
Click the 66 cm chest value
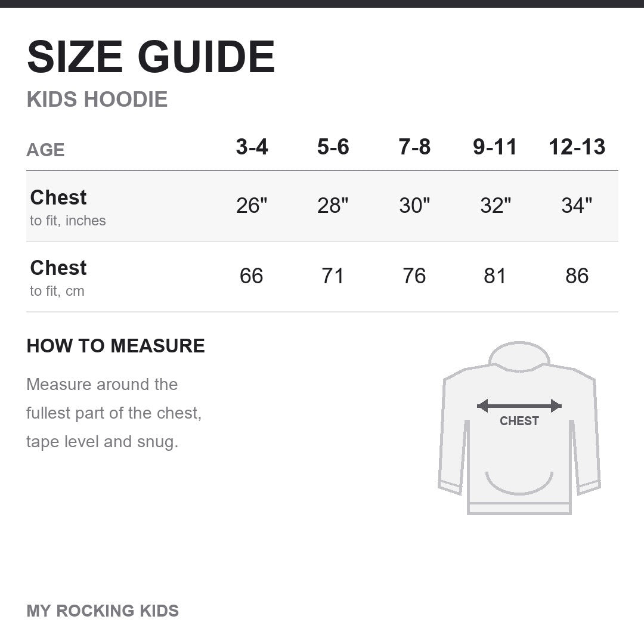tap(252, 275)
